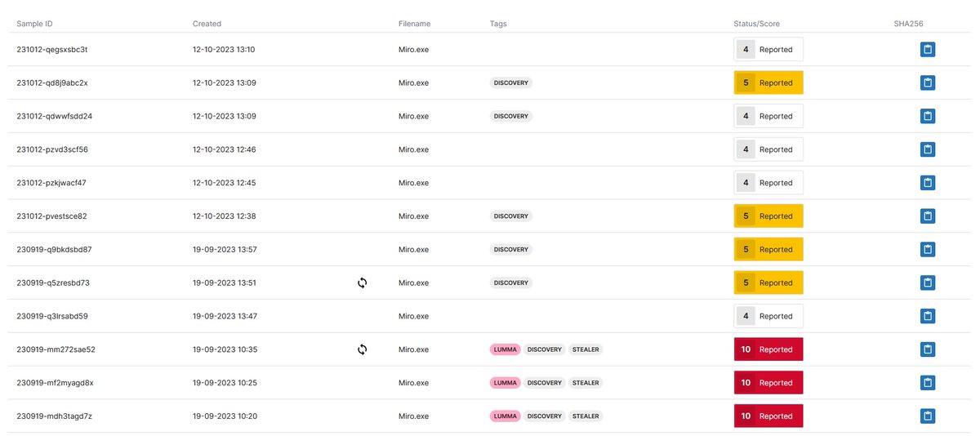Select date 19-09-2023 13:57
Image resolution: width=980 pixels, height=436 pixels.
pos(225,250)
